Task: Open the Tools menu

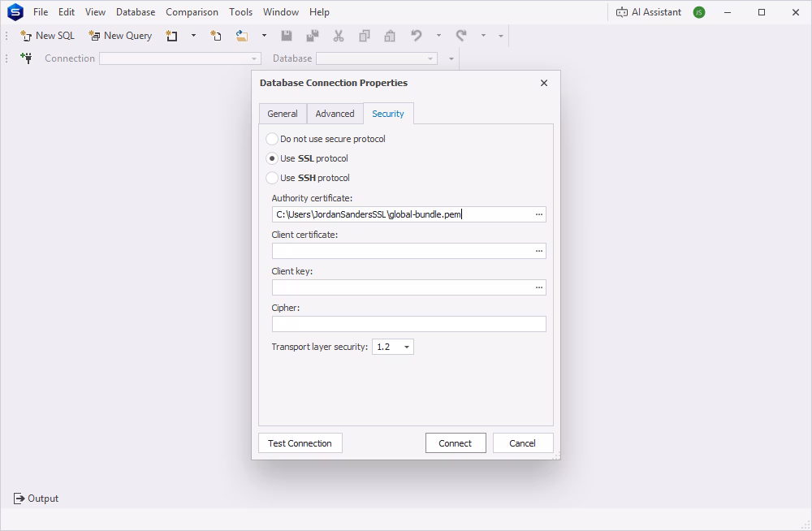Action: click(x=241, y=12)
